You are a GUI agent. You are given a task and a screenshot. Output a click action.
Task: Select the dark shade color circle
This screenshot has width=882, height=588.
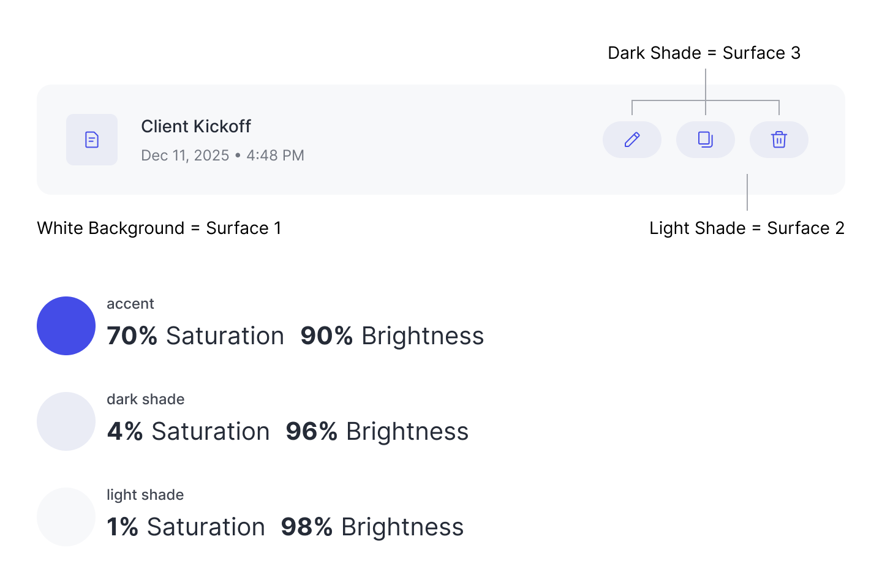[66, 421]
